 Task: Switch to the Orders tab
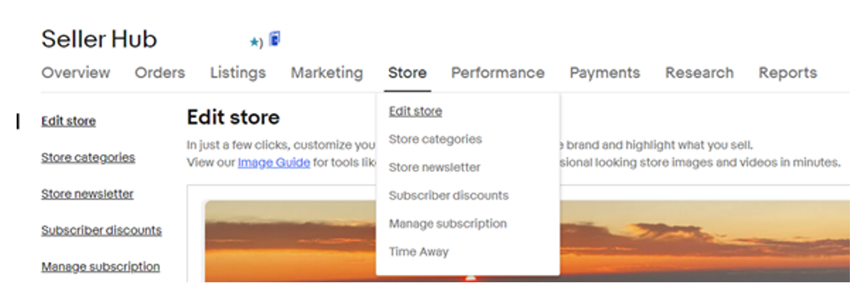pyautogui.click(x=160, y=73)
